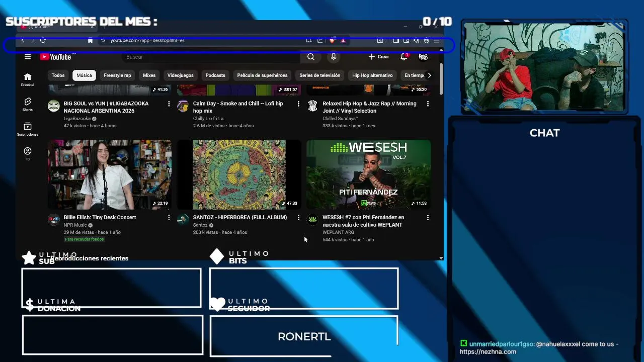Select the Hip Hop alternativo chip
Screen dimensions: 644x362
coord(372,75)
